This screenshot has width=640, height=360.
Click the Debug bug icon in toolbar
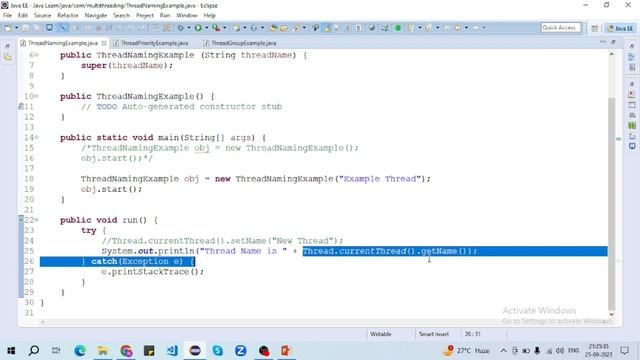(180, 28)
